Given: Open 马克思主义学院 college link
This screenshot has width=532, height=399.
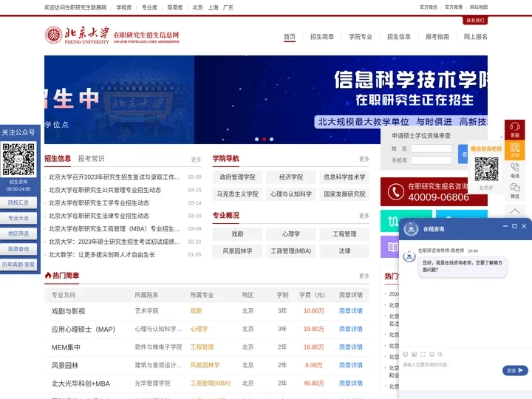Looking at the screenshot, I should (237, 194).
